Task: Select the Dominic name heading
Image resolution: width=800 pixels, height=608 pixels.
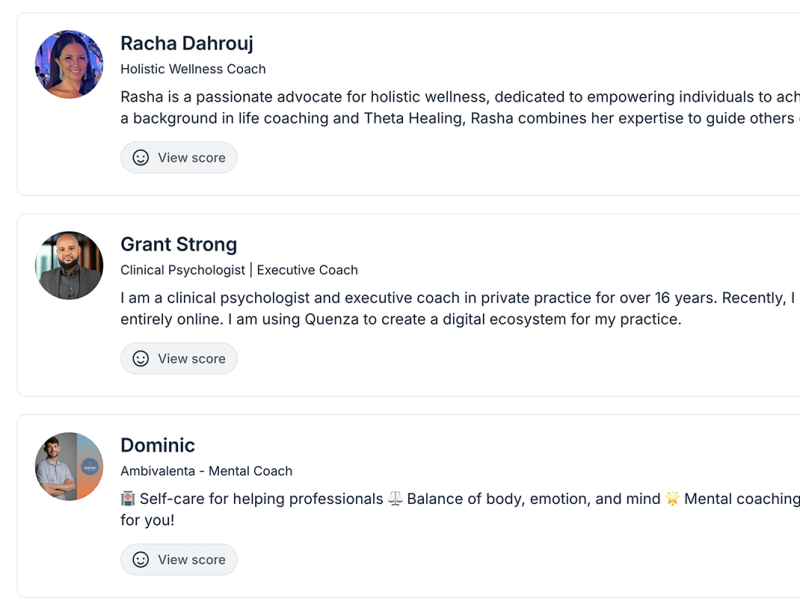Action: tap(158, 445)
